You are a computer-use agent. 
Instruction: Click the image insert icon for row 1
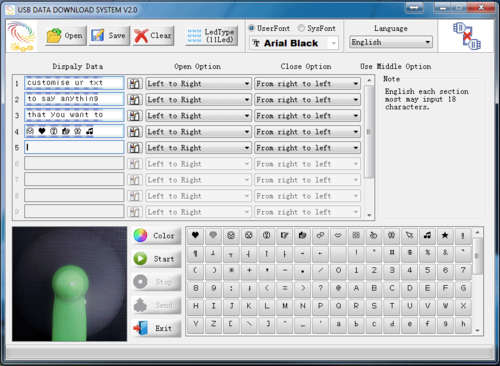[135, 84]
